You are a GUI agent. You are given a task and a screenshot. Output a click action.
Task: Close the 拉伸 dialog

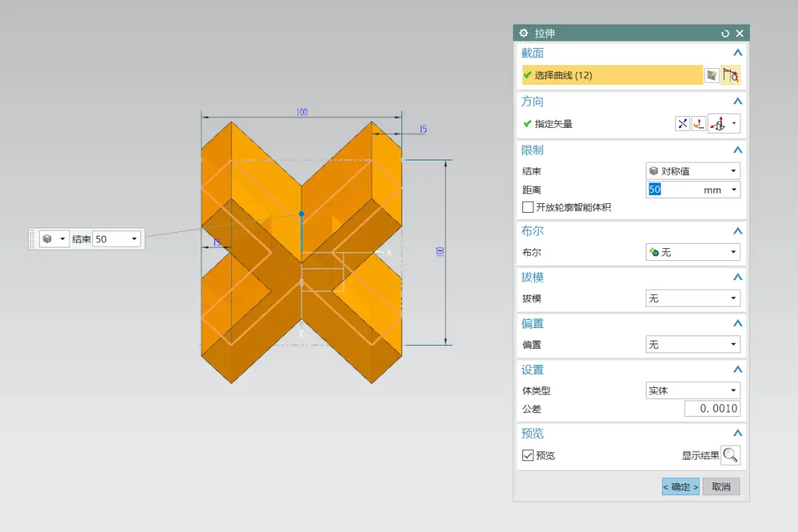tap(740, 33)
